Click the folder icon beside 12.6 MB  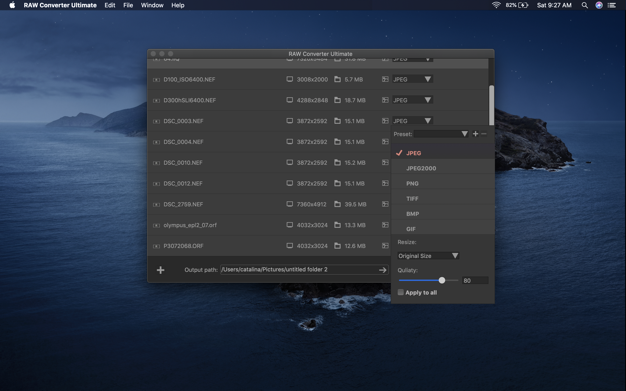click(337, 246)
